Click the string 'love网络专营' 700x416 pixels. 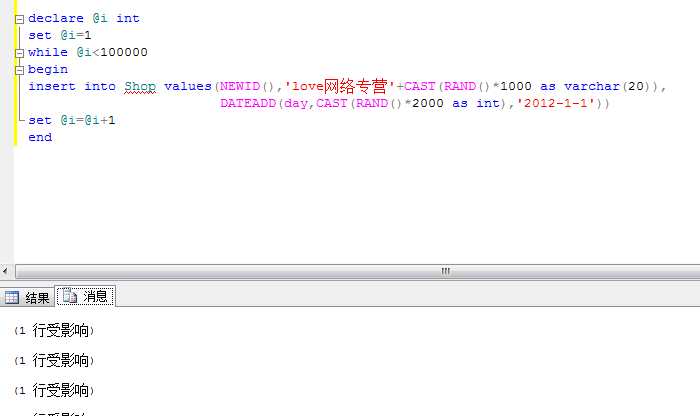(x=340, y=86)
